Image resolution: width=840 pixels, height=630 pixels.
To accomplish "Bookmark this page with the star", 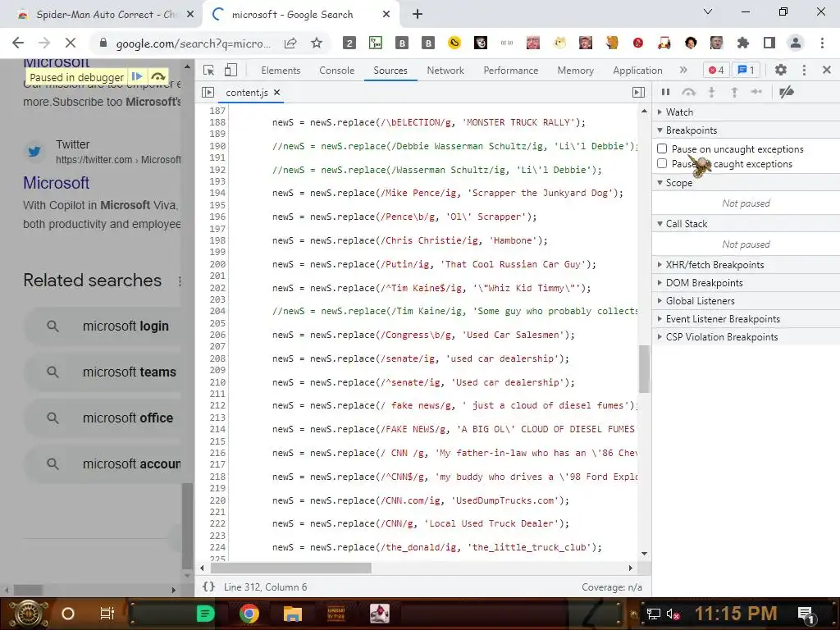I will (x=317, y=43).
